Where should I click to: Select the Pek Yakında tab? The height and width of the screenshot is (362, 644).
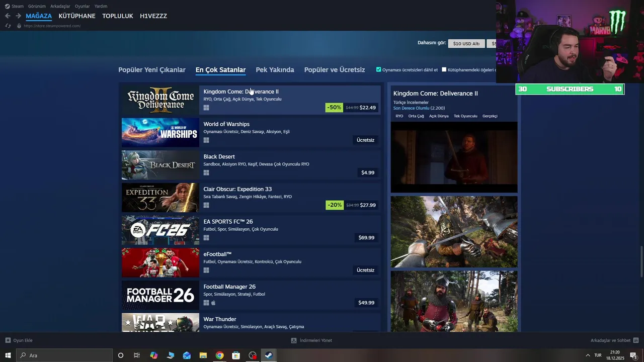pos(275,70)
